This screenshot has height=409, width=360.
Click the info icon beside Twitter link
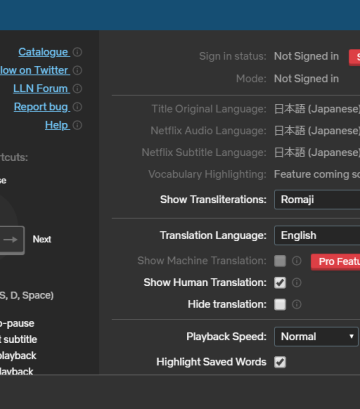point(77,70)
